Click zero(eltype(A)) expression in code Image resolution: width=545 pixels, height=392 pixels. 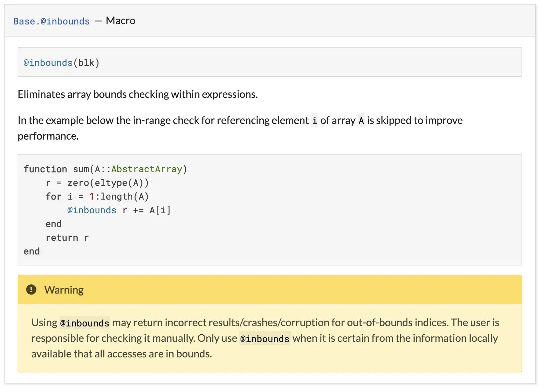[x=108, y=183]
